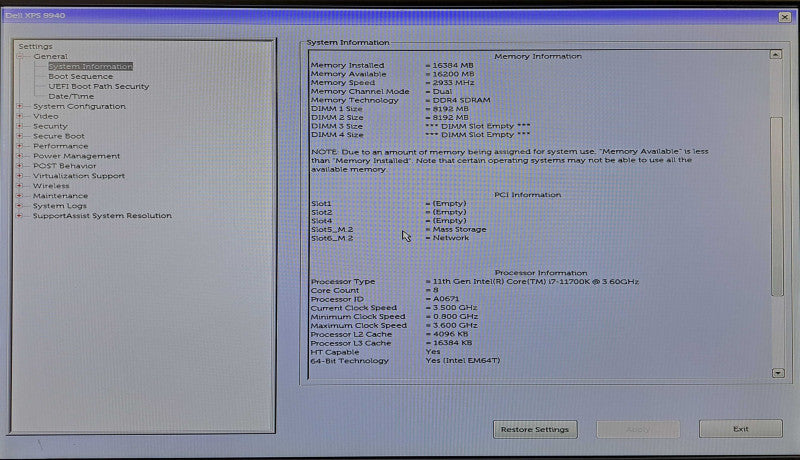The width and height of the screenshot is (800, 460).
Task: Click the Exit button
Action: pos(740,429)
